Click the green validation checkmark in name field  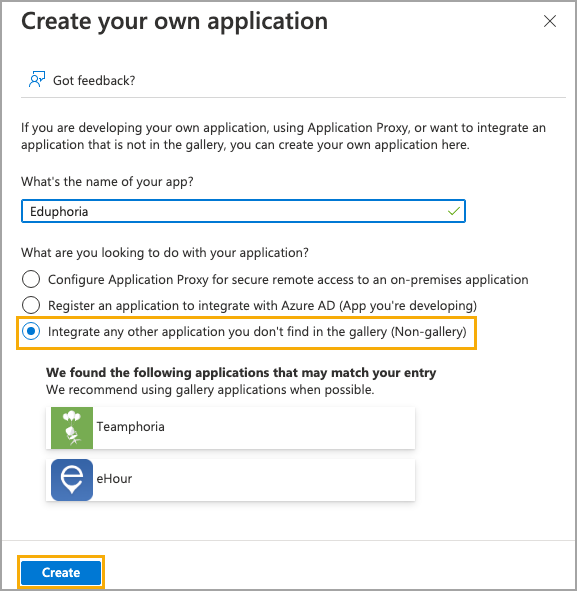454,211
